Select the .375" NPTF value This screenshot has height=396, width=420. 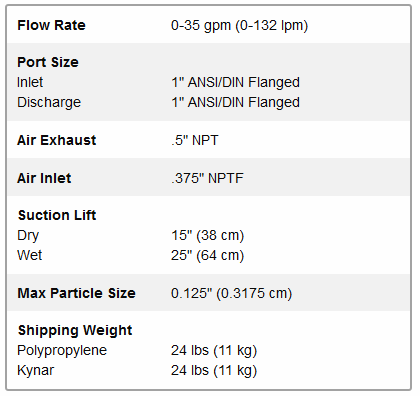tap(207, 178)
